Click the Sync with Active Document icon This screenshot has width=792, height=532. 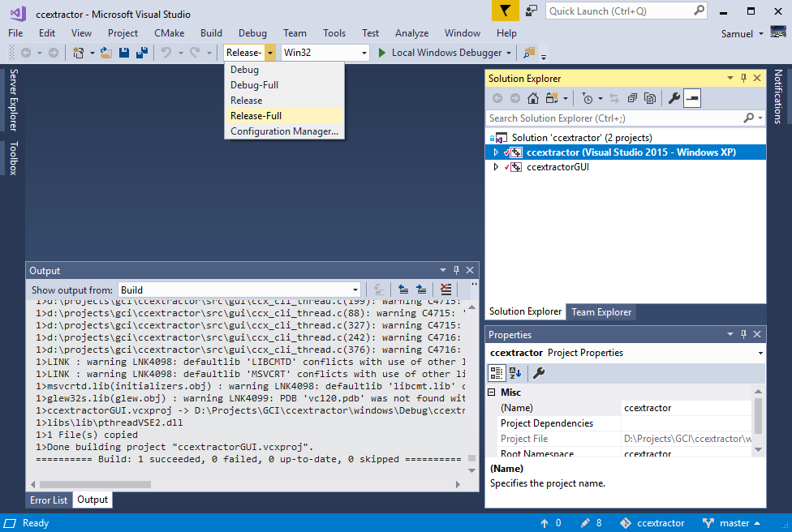(x=614, y=98)
